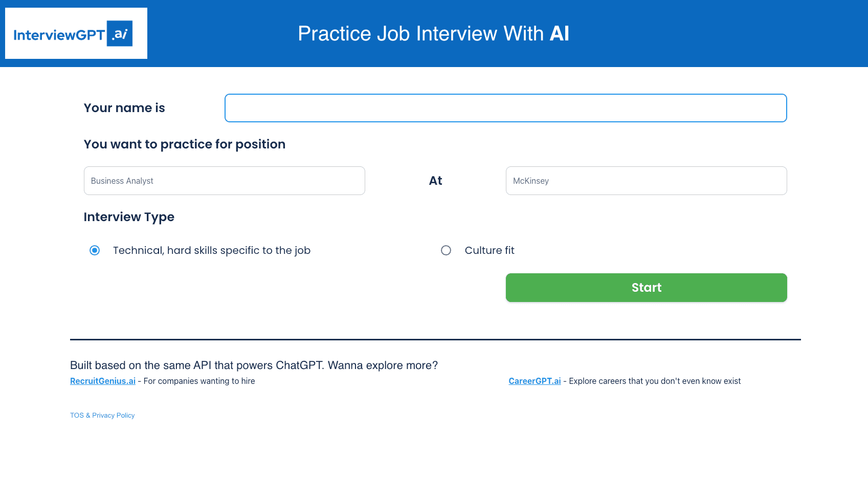Click the Business Analyst position field
Screen dimensions: 868x497
pyautogui.click(x=224, y=181)
